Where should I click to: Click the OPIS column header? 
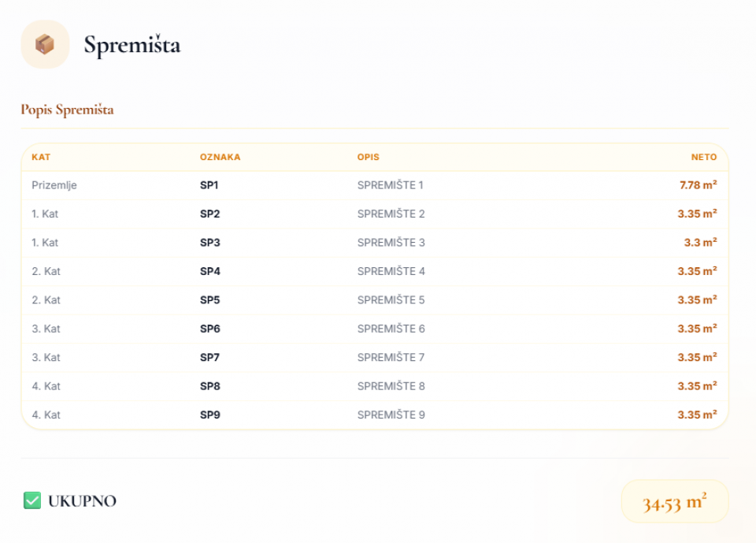point(369,157)
